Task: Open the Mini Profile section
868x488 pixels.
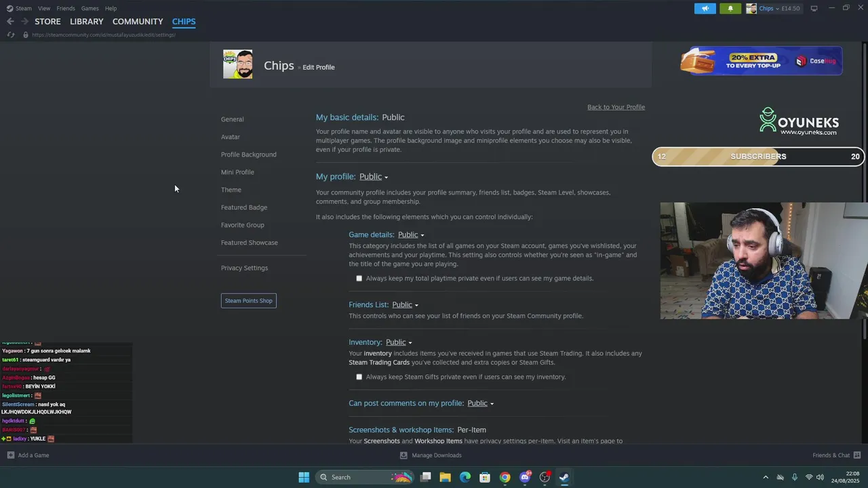Action: [x=237, y=172]
